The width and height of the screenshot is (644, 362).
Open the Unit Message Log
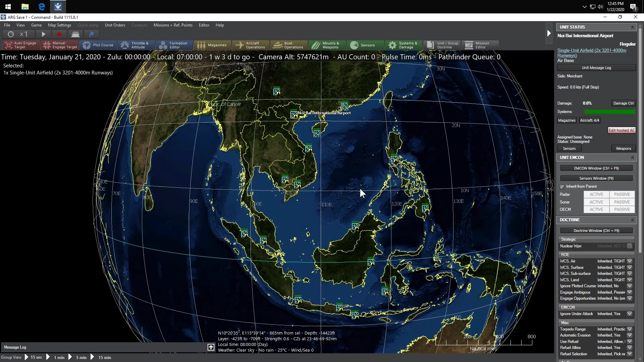pos(596,68)
